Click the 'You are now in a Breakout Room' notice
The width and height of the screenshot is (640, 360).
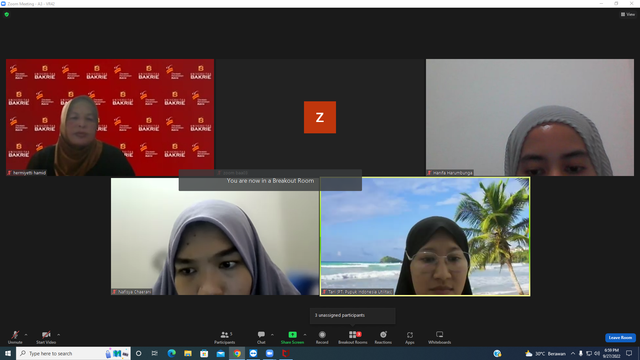(x=270, y=181)
